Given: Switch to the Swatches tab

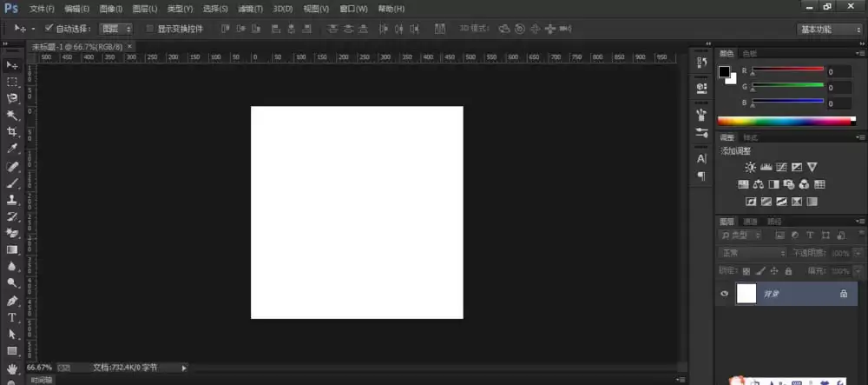Looking at the screenshot, I should click(x=750, y=53).
